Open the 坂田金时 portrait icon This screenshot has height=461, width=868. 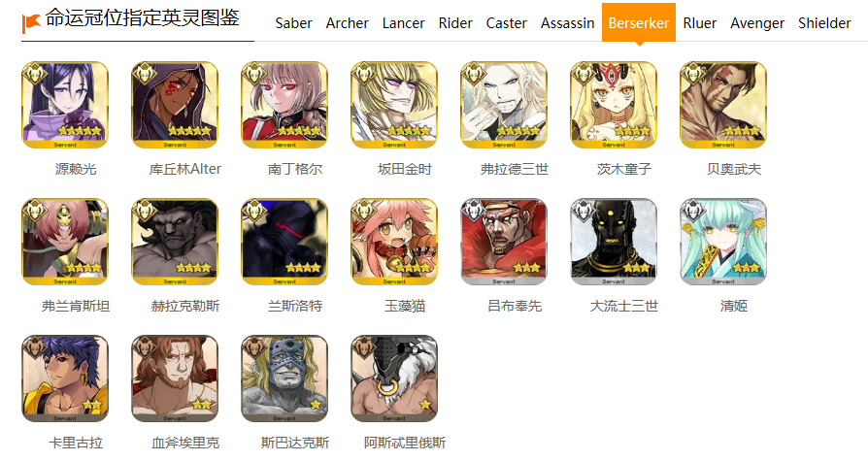(x=394, y=105)
